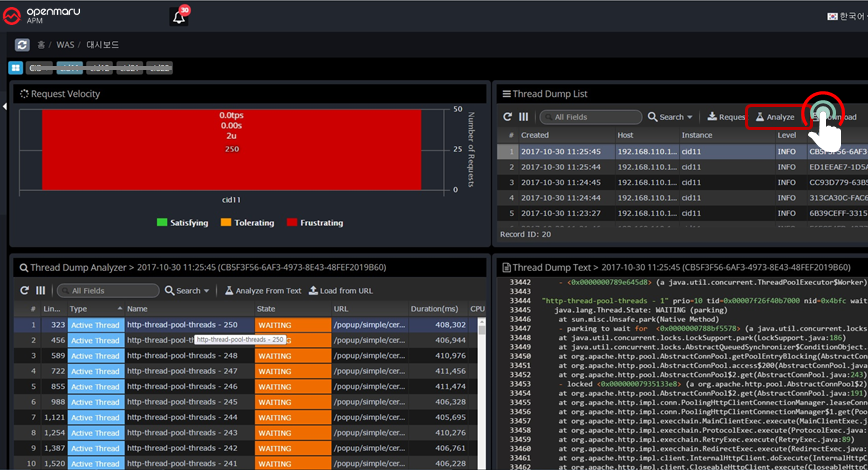This screenshot has width=868, height=470.
Task: Open column chooser in Thread Dump Analyzer
Action: tap(41, 290)
